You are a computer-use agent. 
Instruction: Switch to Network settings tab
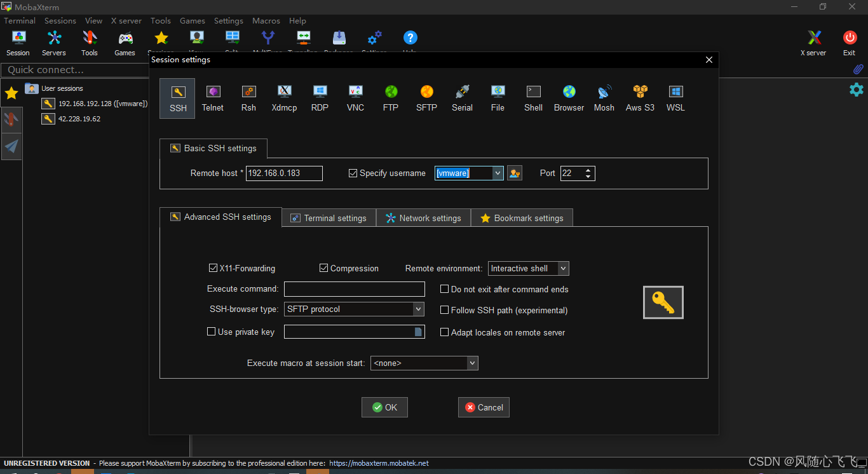click(424, 218)
